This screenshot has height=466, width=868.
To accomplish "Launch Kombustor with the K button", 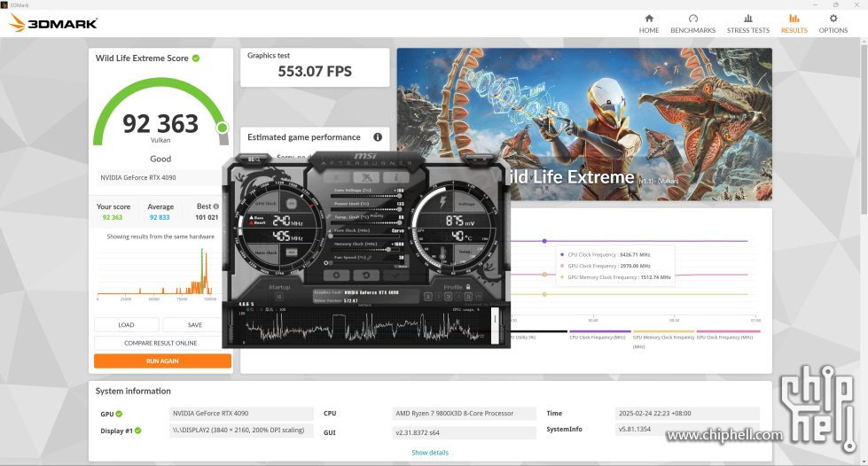I will point(336,177).
